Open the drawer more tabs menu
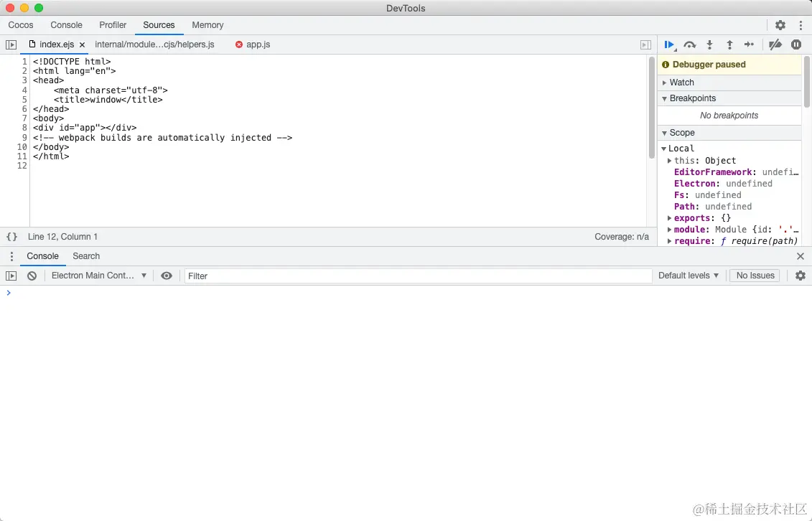 (11, 256)
